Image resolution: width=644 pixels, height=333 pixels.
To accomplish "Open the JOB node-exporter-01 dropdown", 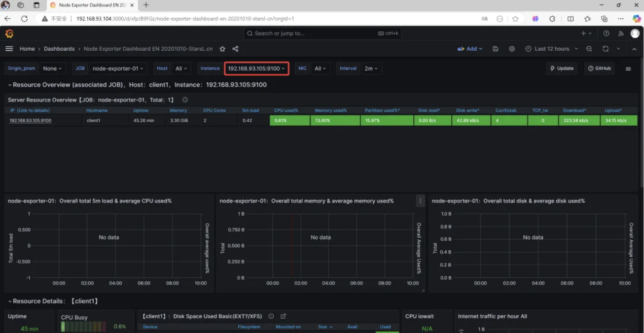I will click(118, 68).
